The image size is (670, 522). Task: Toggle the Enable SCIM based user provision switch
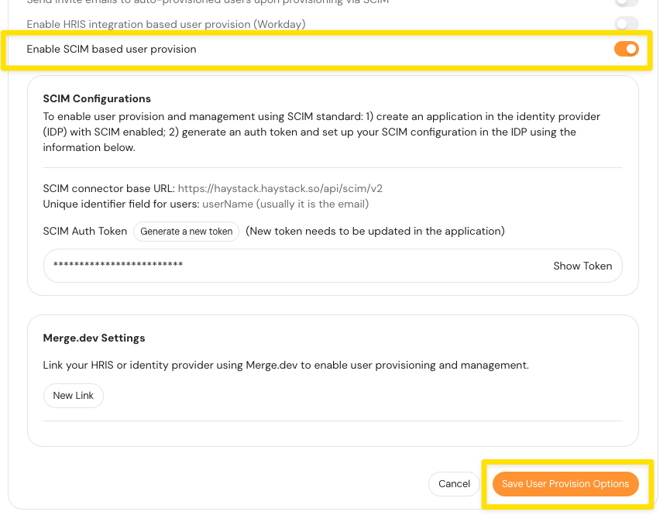pyautogui.click(x=626, y=49)
